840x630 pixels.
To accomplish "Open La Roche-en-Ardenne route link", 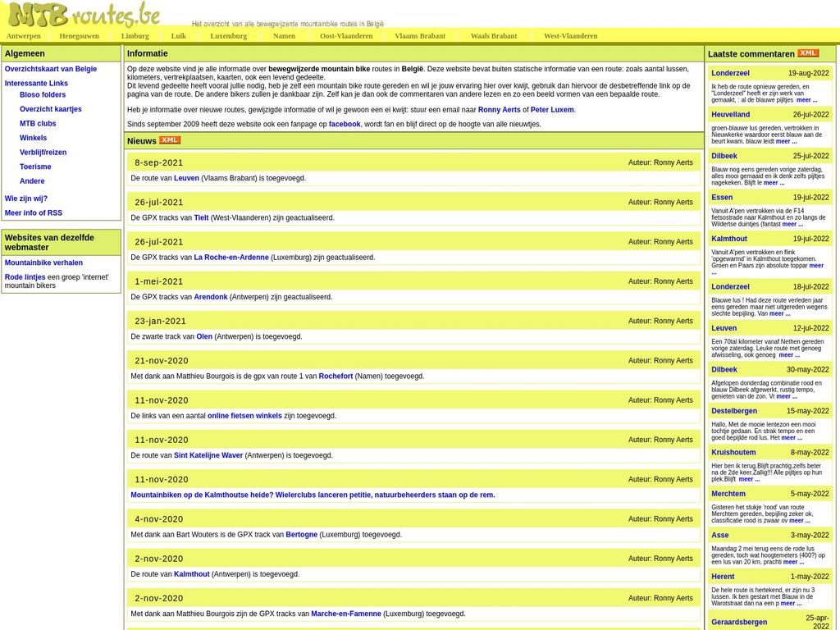I will (x=231, y=257).
